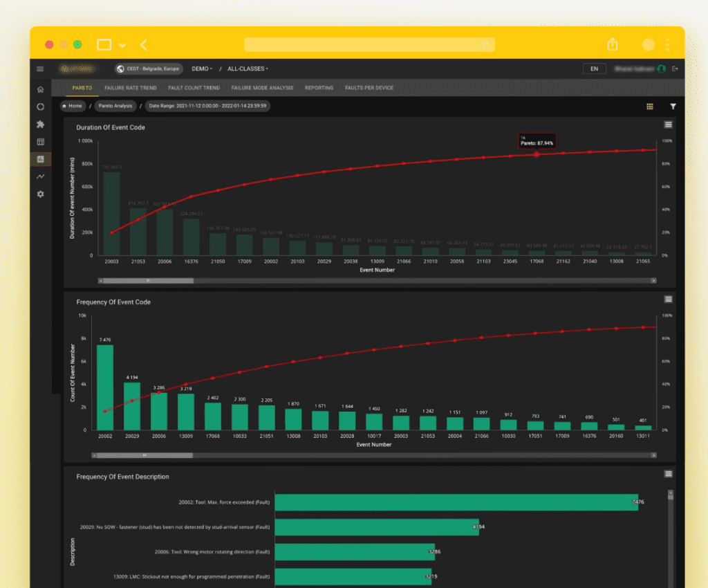Expand the DEMO dropdown

[202, 69]
